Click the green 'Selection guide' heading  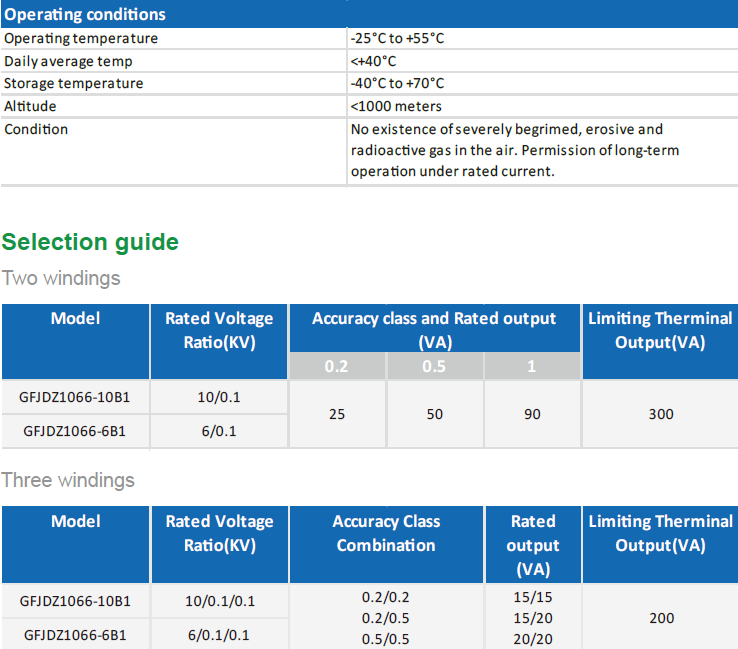[x=90, y=242]
